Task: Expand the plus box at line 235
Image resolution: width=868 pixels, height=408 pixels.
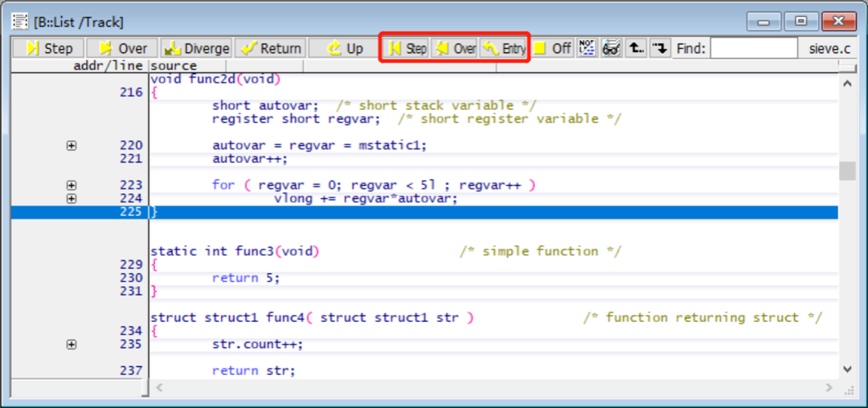Action: (x=72, y=345)
